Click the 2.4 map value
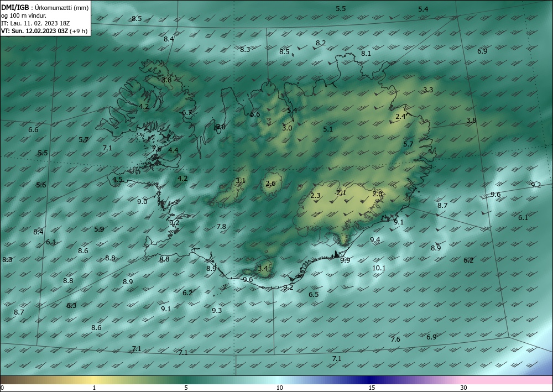Viewport: 553px width, 392px height. pos(400,116)
